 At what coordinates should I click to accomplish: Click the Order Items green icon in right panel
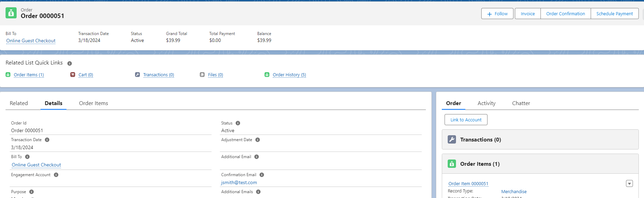coord(452,164)
